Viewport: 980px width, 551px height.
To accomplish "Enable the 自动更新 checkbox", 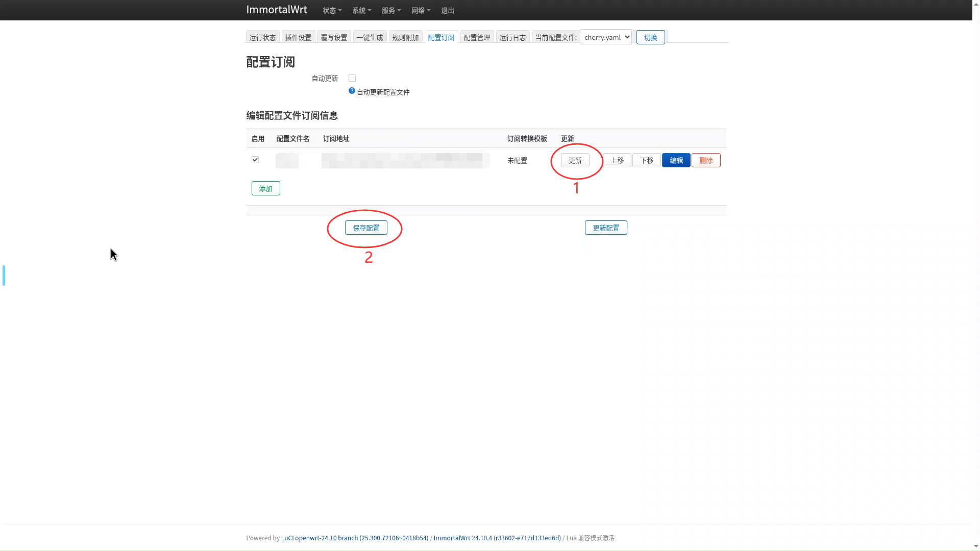I will coord(352,78).
